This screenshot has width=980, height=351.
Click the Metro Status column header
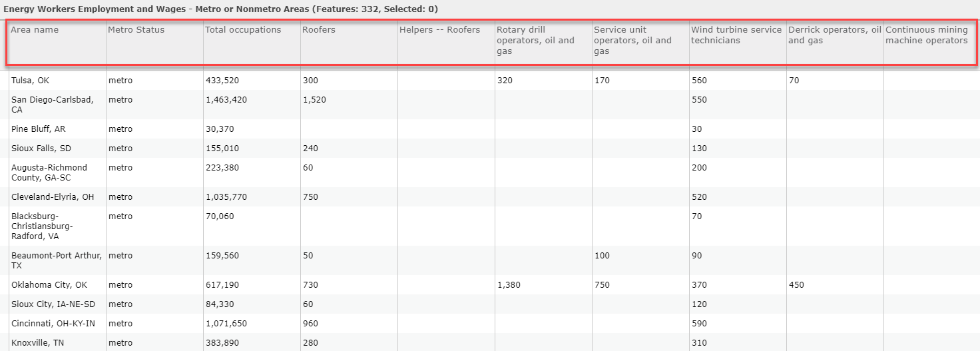tap(154, 43)
